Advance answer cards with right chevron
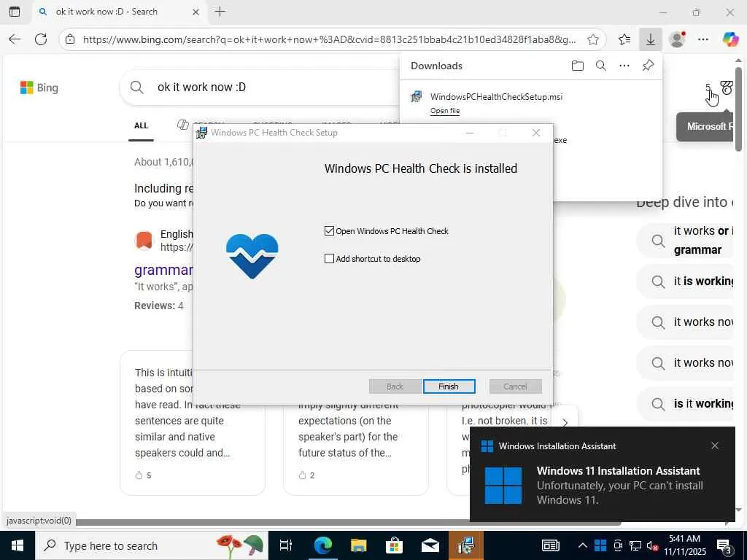747x560 pixels. (x=565, y=423)
